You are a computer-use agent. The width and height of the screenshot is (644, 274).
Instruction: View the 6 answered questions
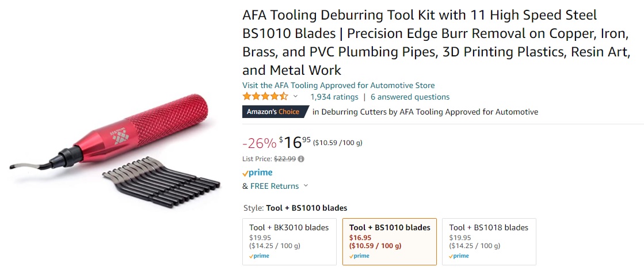[410, 97]
